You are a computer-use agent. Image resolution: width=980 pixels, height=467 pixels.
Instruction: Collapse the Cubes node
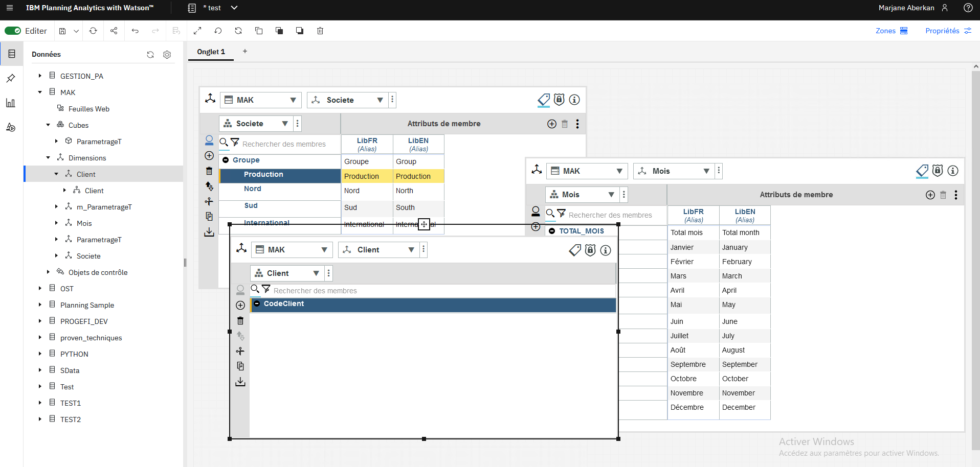click(48, 125)
